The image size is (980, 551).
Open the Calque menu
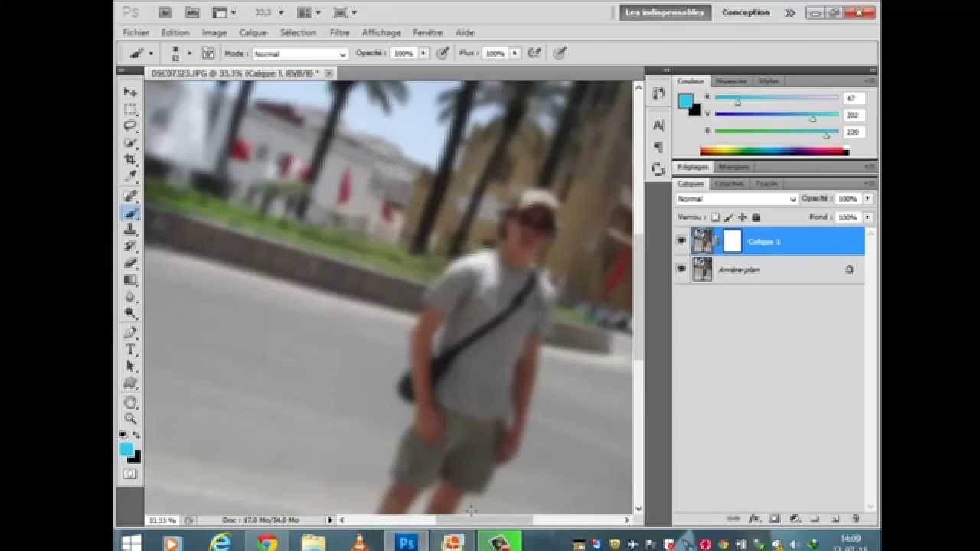click(253, 33)
